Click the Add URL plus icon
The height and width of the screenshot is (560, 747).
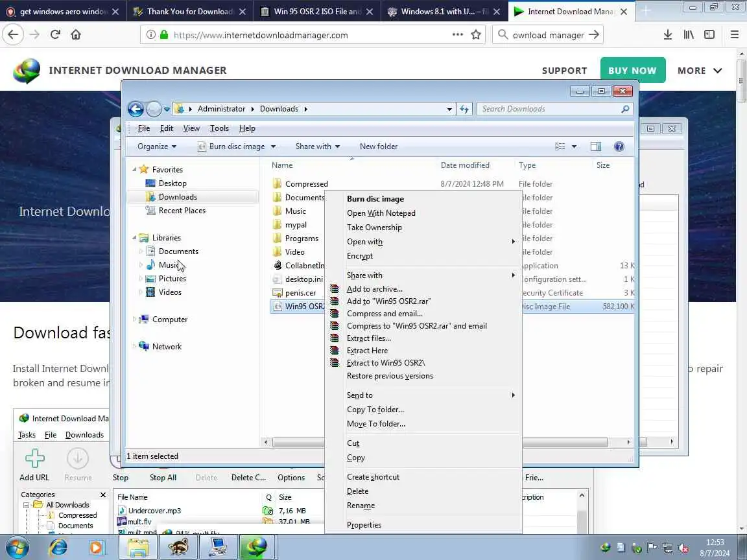pyautogui.click(x=35, y=458)
